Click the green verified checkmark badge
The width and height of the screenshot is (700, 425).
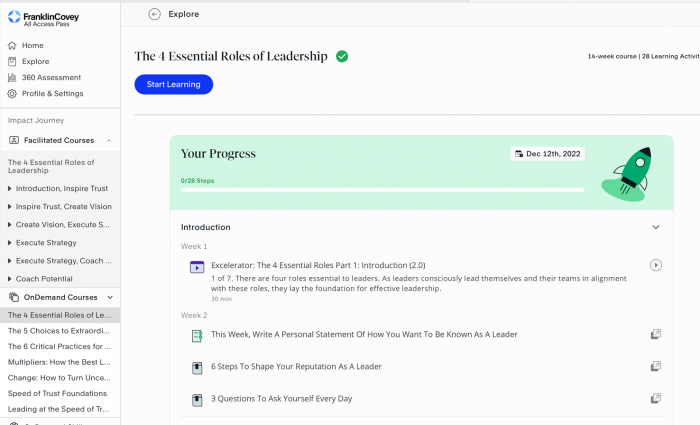tap(342, 57)
